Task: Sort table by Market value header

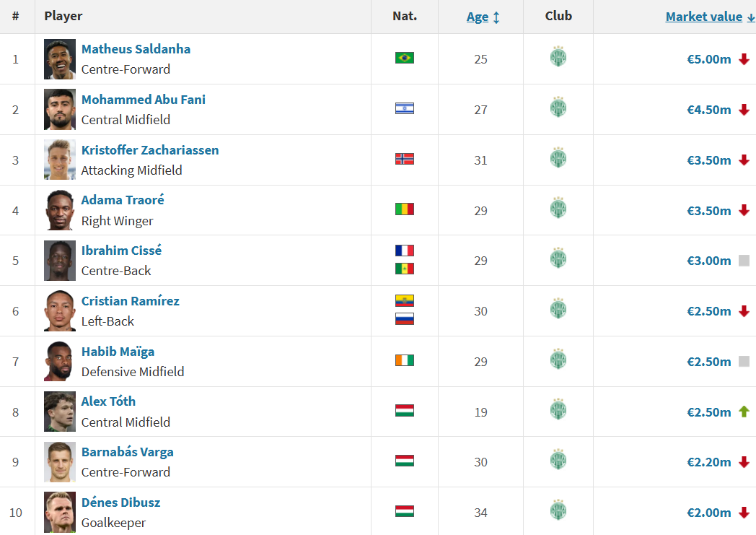Action: tap(704, 17)
